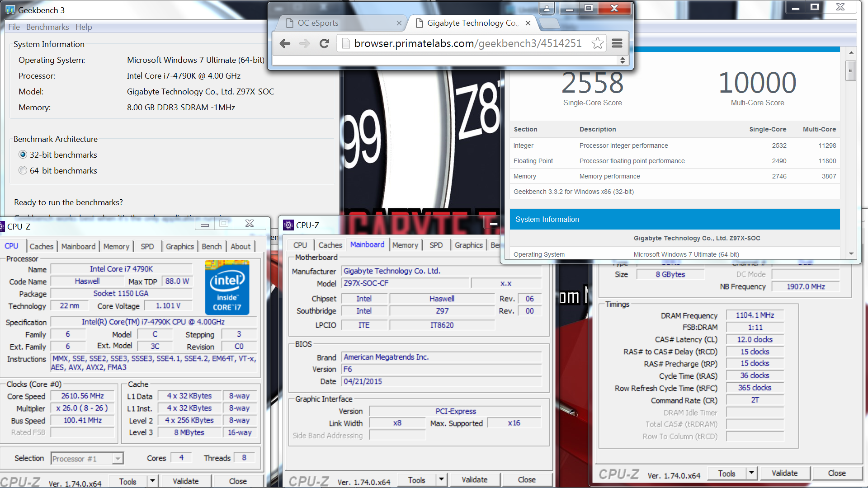Image resolution: width=868 pixels, height=488 pixels.
Task: Select 64-bit benchmarks radio button
Action: (23, 170)
